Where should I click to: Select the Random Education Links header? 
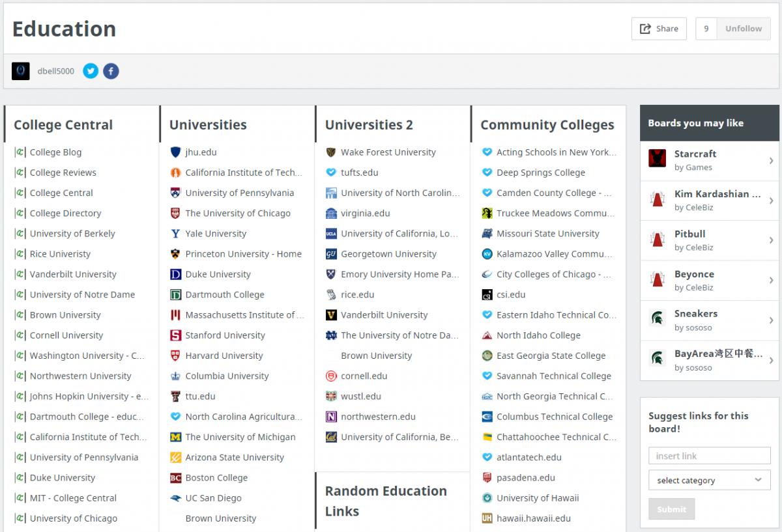[x=386, y=501]
